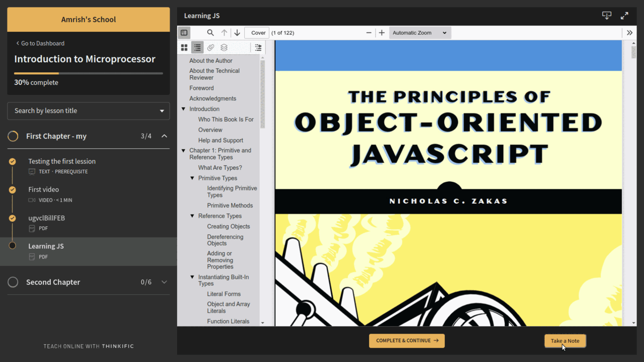The image size is (644, 362).
Task: Jump to What Are Types? entry
Action: tap(220, 168)
